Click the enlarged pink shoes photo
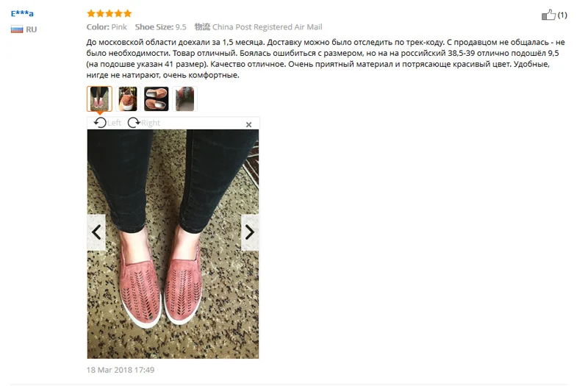The width and height of the screenshot is (588, 386). tap(173, 244)
